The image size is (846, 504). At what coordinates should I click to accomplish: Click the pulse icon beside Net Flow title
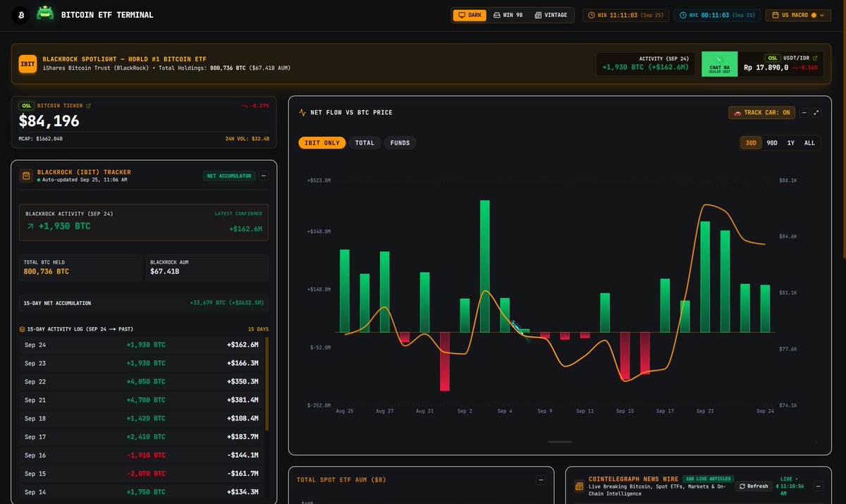(x=302, y=112)
